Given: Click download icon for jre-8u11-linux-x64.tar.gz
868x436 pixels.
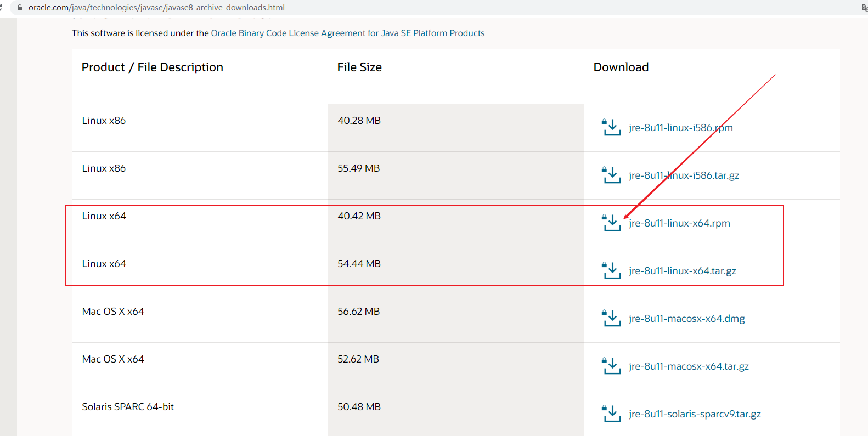Looking at the screenshot, I should point(611,270).
